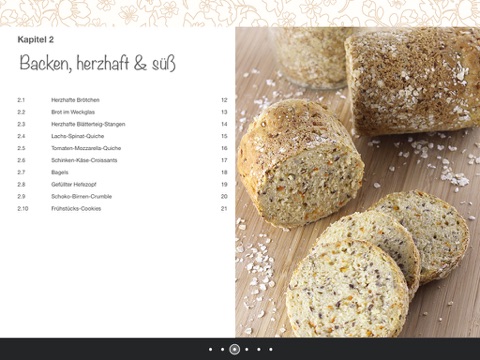This screenshot has width=480, height=360.
Task: Click page number 16
Action: [224, 148]
